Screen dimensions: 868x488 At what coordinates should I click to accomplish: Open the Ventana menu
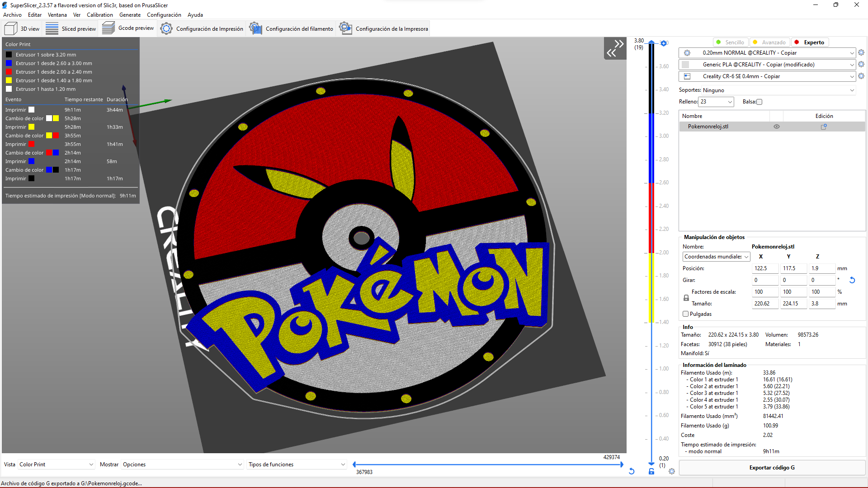pyautogui.click(x=57, y=15)
